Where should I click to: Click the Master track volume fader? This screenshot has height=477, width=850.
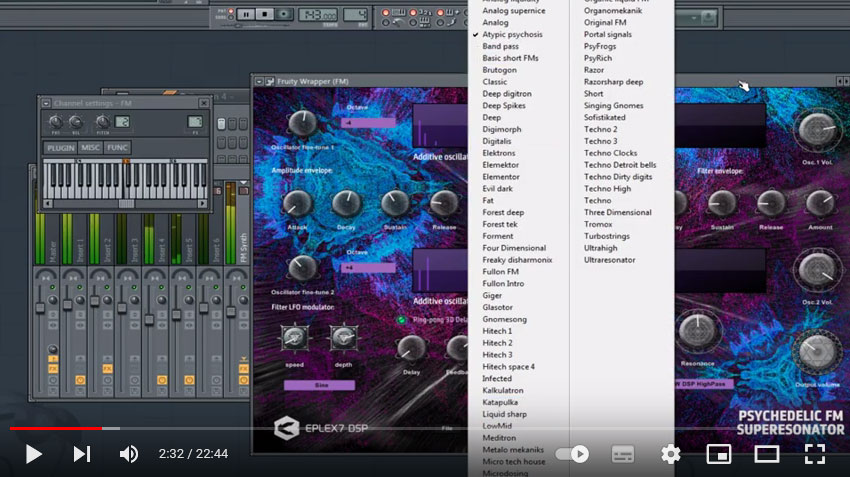[x=40, y=307]
